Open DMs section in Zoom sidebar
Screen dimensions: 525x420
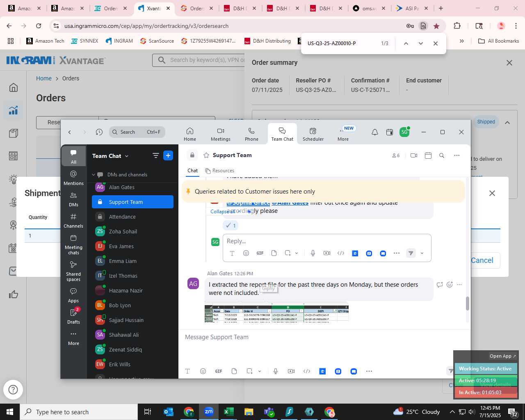click(73, 199)
